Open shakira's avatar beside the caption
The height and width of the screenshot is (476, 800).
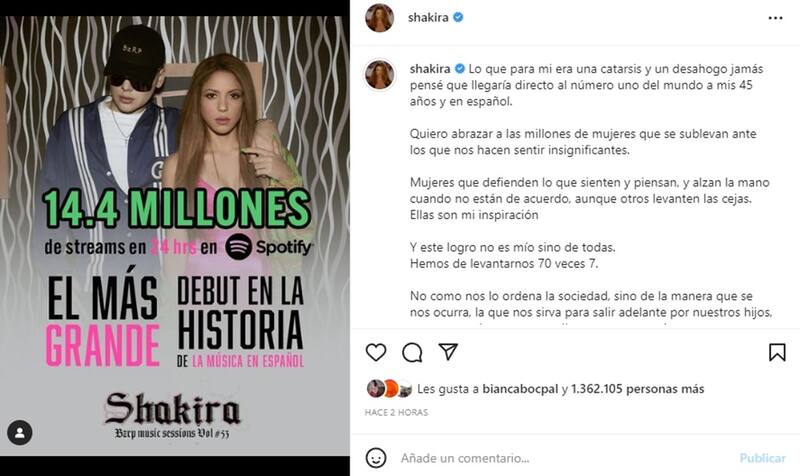coord(380,74)
